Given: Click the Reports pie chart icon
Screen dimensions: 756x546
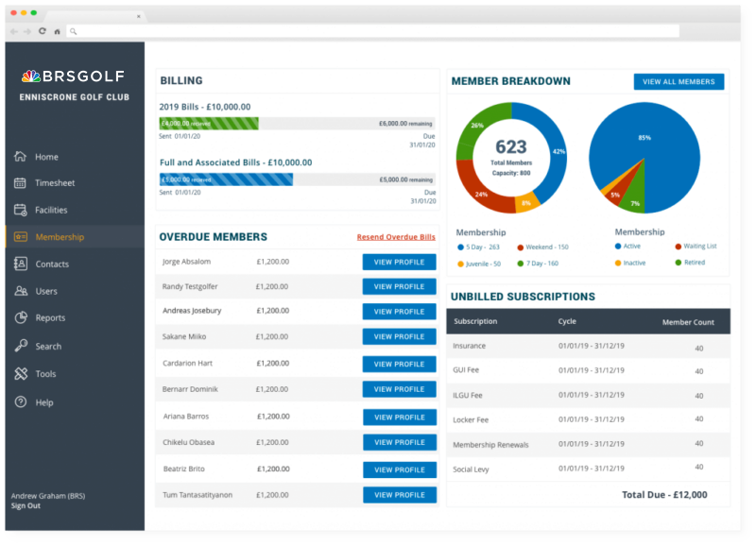Looking at the screenshot, I should [x=20, y=318].
